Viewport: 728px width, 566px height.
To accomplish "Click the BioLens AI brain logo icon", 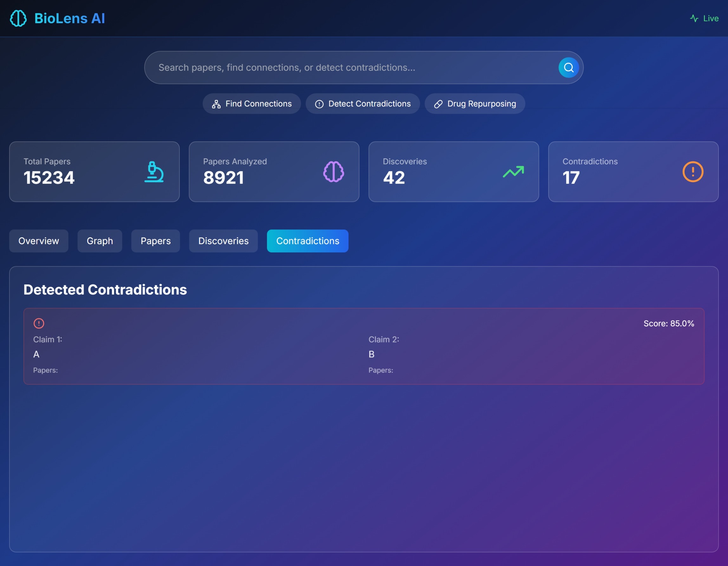I will point(18,18).
